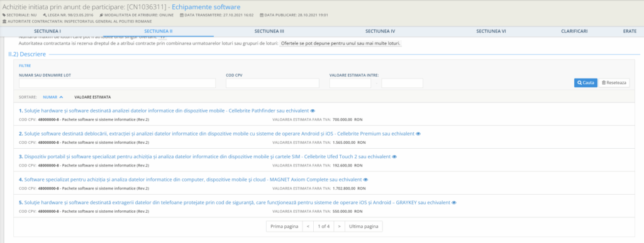Screen dimensions: 644x243
Task: Focus the maximum Valoare estimata field
Action: tap(402, 83)
